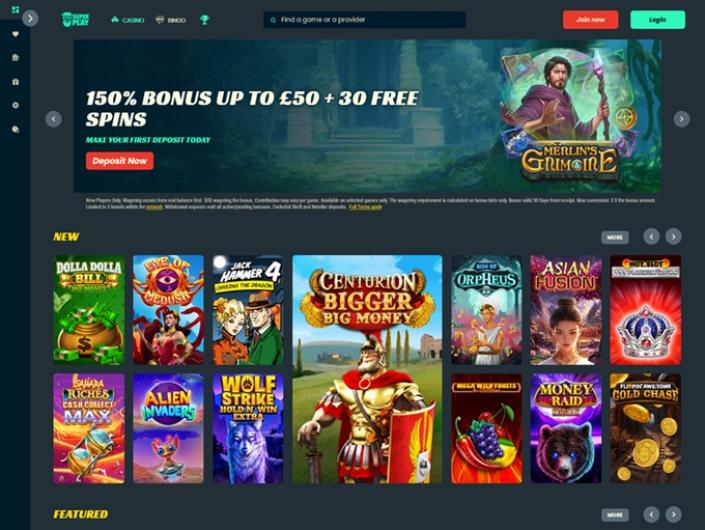Show previous promotional banner slide
The width and height of the screenshot is (705, 530).
coord(54,119)
